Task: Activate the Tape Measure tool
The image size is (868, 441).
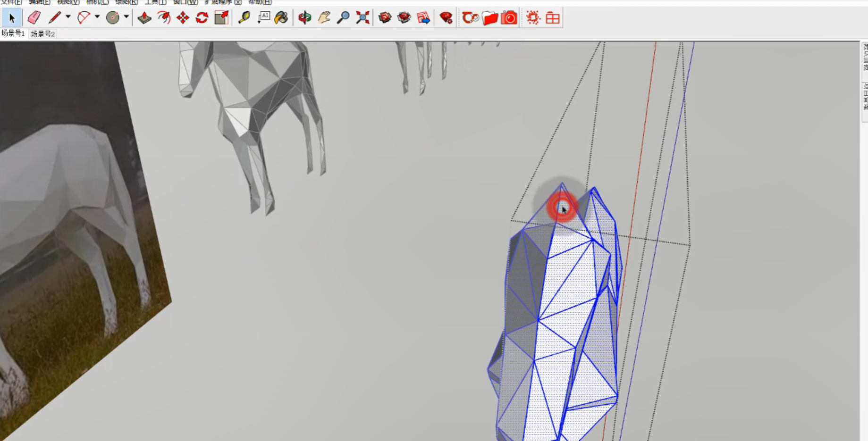Action: 244,18
